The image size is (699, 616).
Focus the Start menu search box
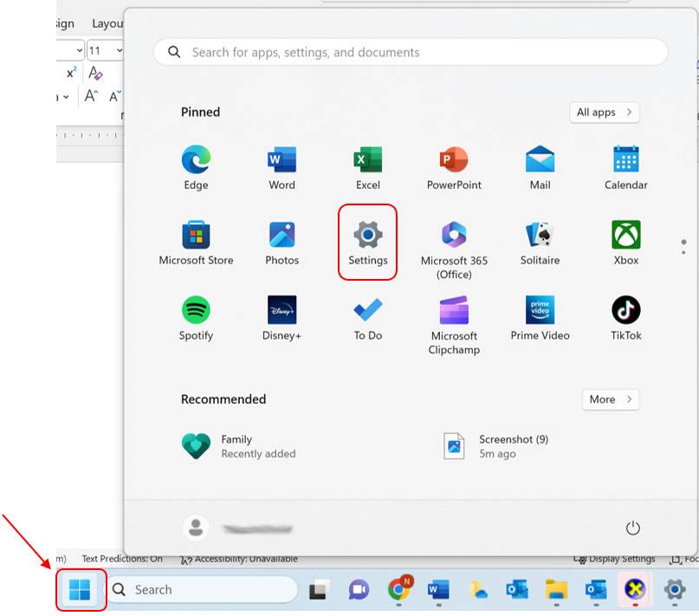[x=411, y=52]
